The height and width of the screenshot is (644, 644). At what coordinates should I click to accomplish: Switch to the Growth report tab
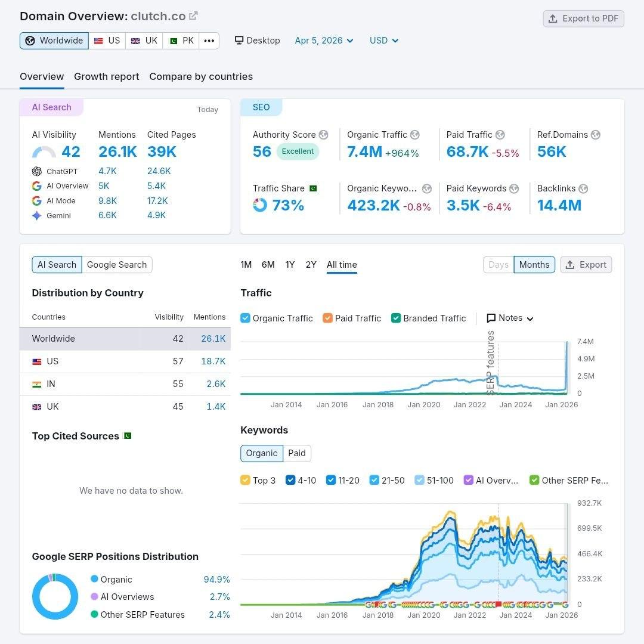[x=106, y=76]
